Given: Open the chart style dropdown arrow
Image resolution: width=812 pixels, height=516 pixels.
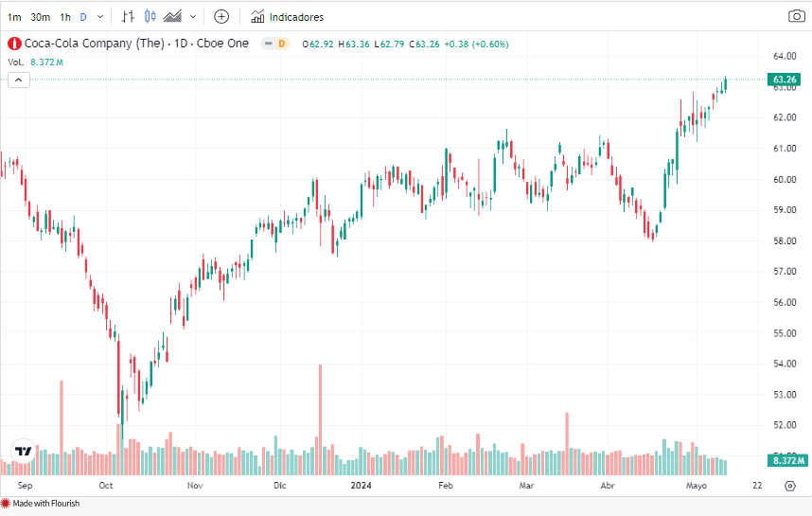Looking at the screenshot, I should click(193, 17).
